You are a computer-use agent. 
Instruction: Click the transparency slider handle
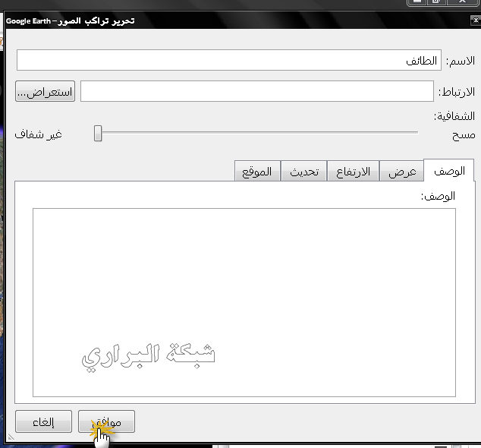pos(98,134)
